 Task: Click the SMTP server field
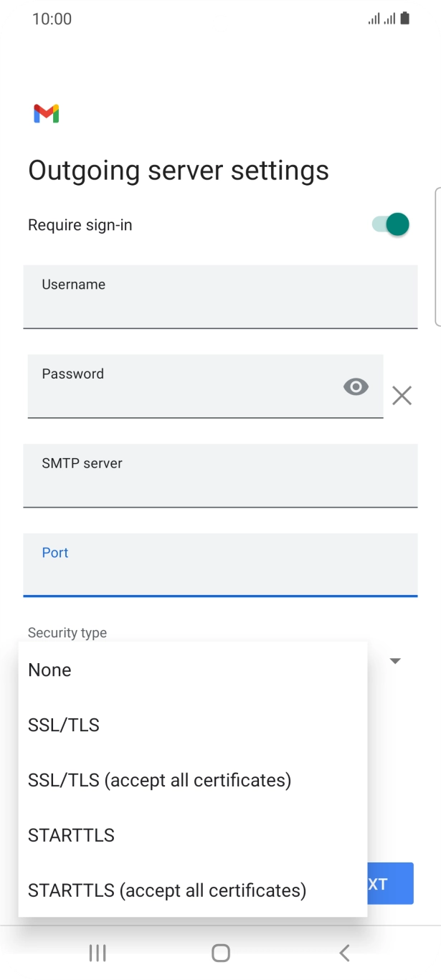click(220, 475)
